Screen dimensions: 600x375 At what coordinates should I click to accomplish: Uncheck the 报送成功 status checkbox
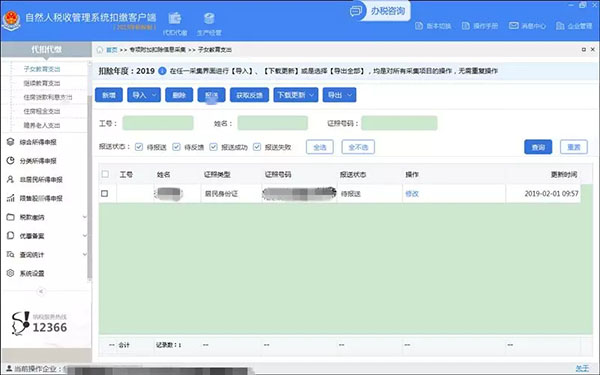tap(214, 147)
